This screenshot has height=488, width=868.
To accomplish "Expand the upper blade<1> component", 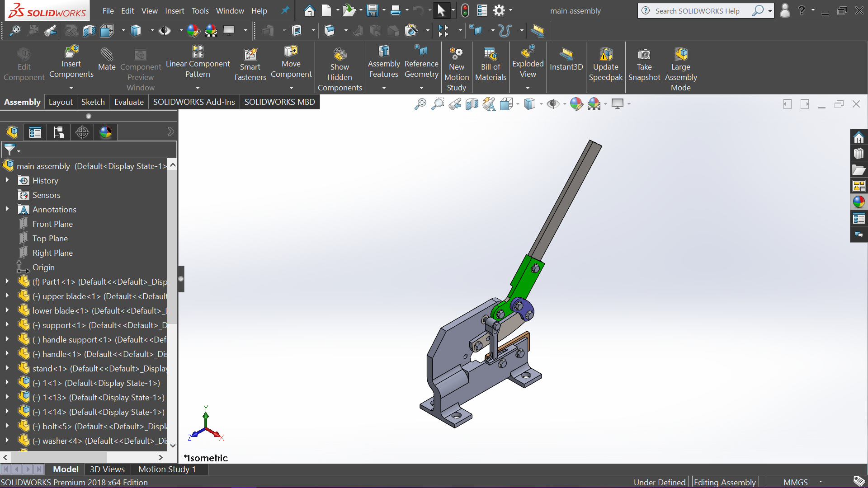I will coord(7,296).
